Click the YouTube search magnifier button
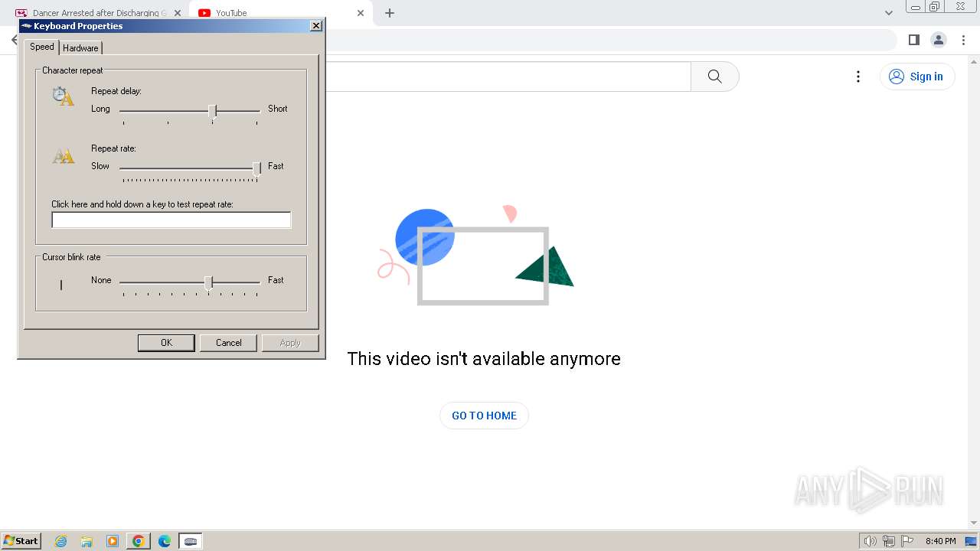This screenshot has height=551, width=980. pyautogui.click(x=715, y=77)
